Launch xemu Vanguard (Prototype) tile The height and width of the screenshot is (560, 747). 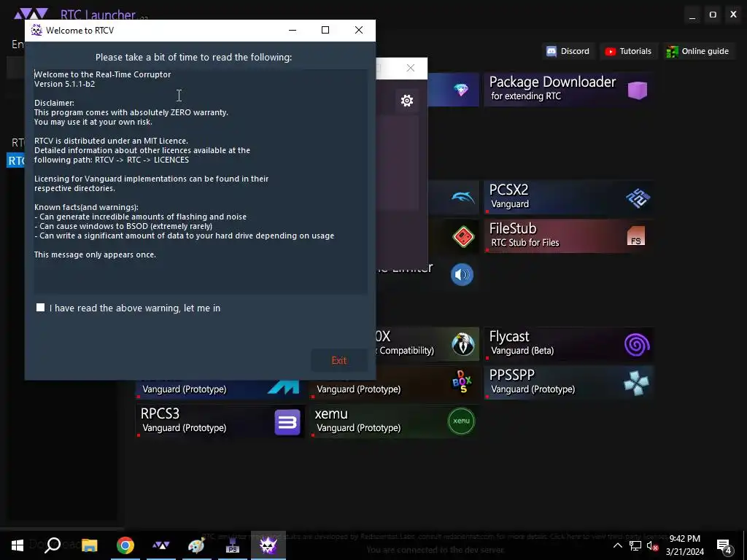(x=395, y=421)
